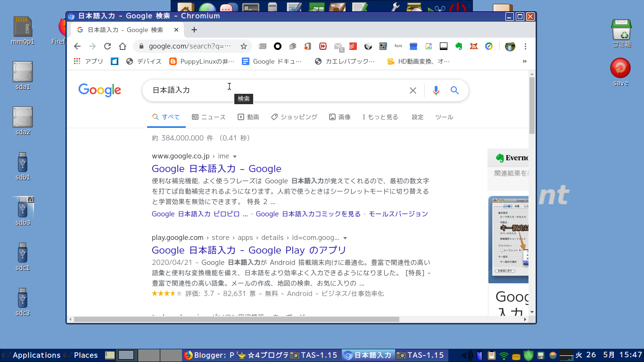This screenshot has height=362, width=644.
Task: Switch to the 画像 tab
Action: coord(340,117)
